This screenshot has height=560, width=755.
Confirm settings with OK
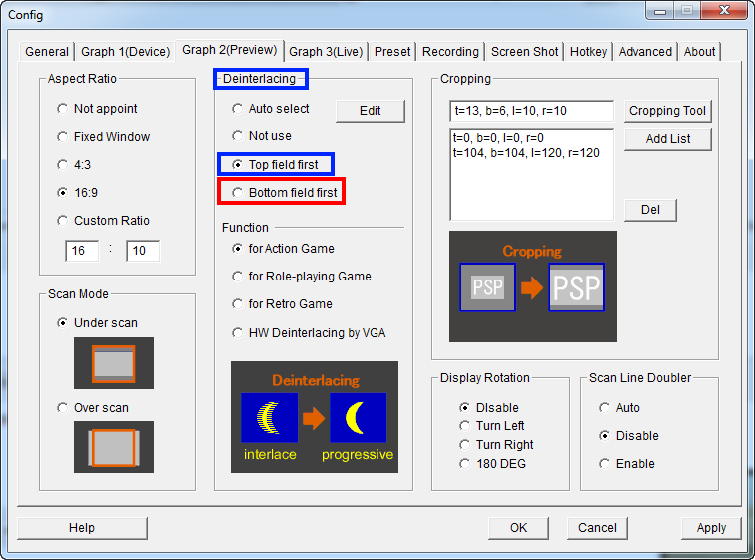pyautogui.click(x=518, y=528)
